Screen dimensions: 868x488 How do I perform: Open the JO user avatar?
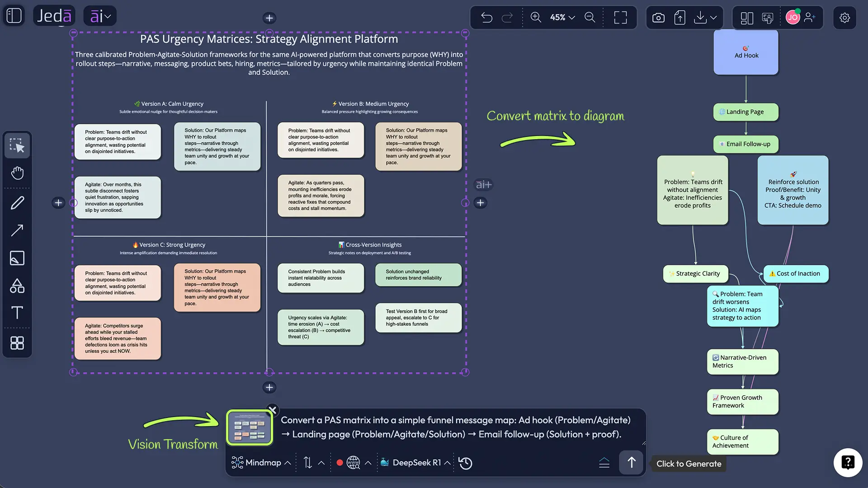(793, 18)
